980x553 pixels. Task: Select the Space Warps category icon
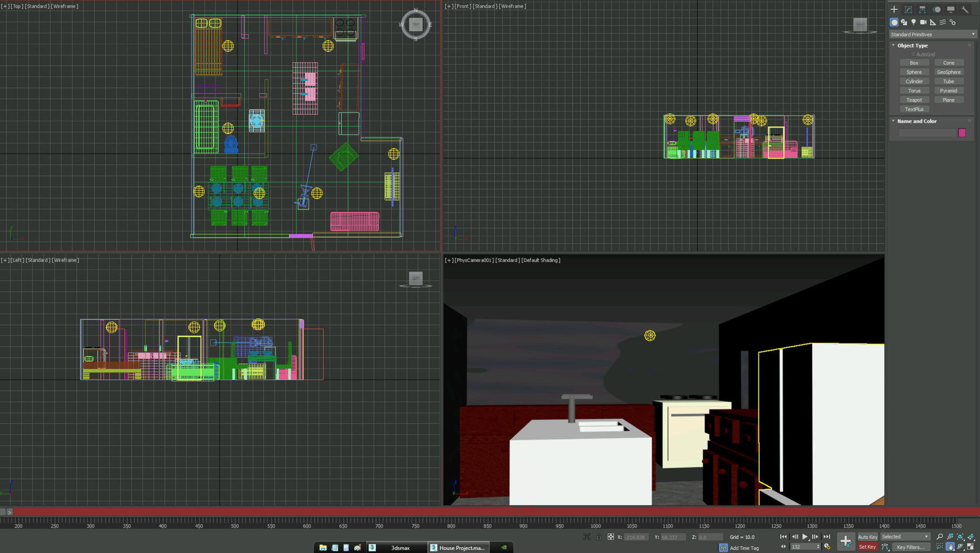click(943, 22)
